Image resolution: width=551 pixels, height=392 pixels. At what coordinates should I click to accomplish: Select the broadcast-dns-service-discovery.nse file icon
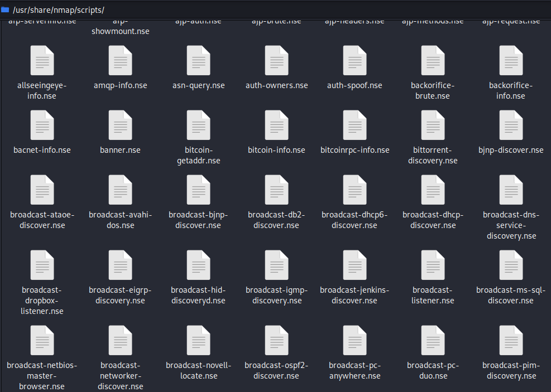[511, 190]
